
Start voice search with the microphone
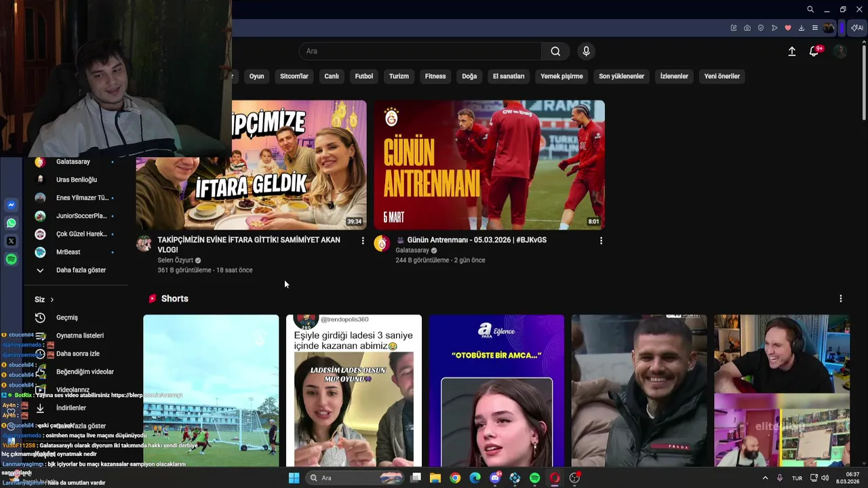(x=586, y=52)
